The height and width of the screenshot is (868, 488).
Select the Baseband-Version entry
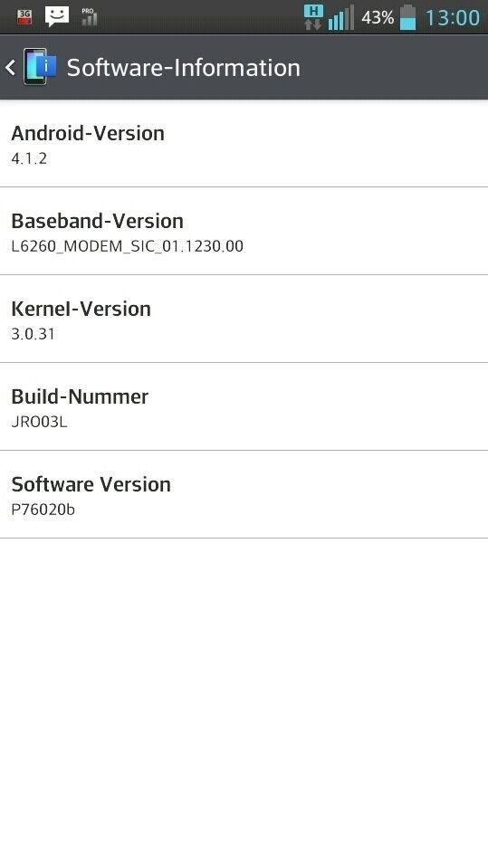(x=244, y=231)
